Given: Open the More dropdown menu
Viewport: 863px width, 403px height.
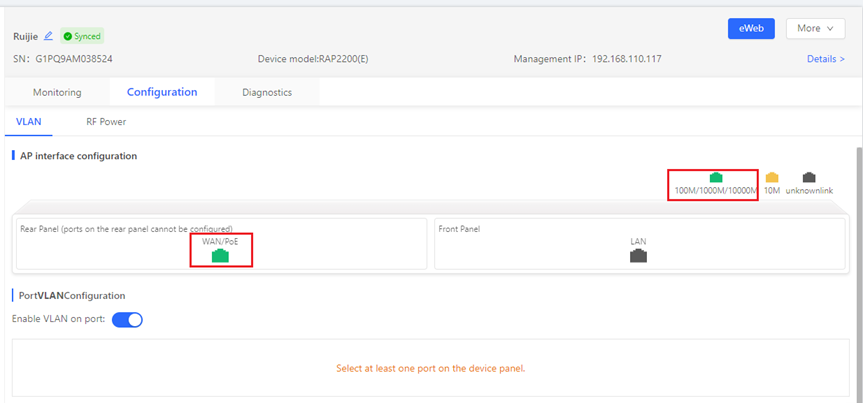Looking at the screenshot, I should coord(816,29).
